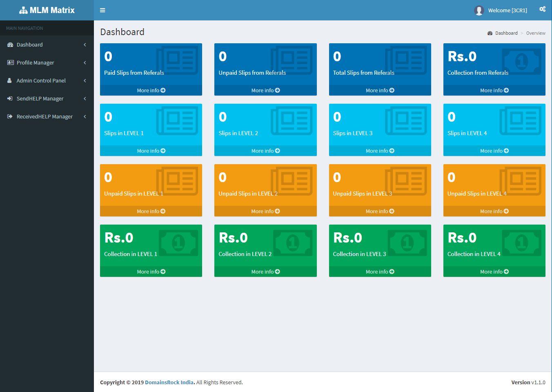This screenshot has height=392, width=552.
Task: Click the Admin Control Panel user icon
Action: [10, 81]
